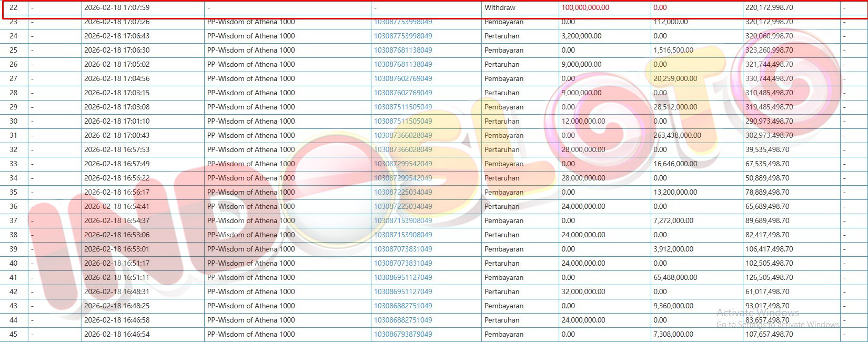Click transaction ID 103087511505049 in row 30
868x342 pixels.
(403, 121)
